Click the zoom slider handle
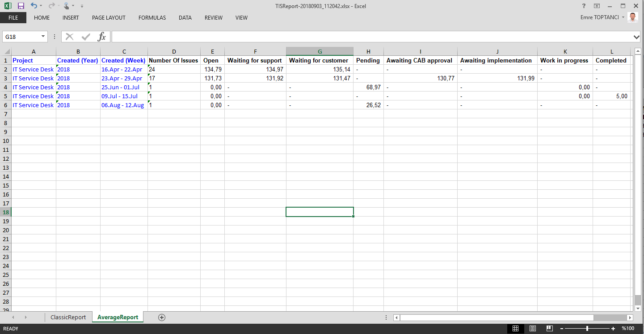 click(587, 329)
